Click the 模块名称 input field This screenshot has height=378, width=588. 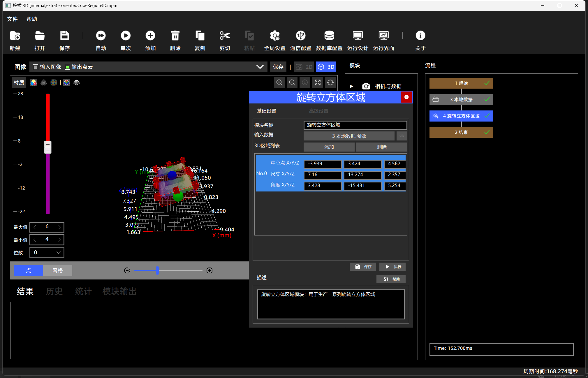click(x=355, y=125)
